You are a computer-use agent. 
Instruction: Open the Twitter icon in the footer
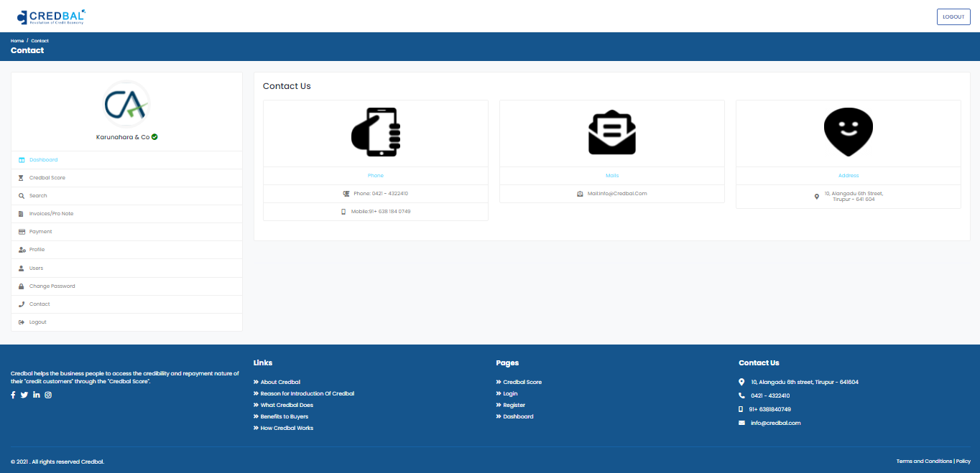point(24,395)
